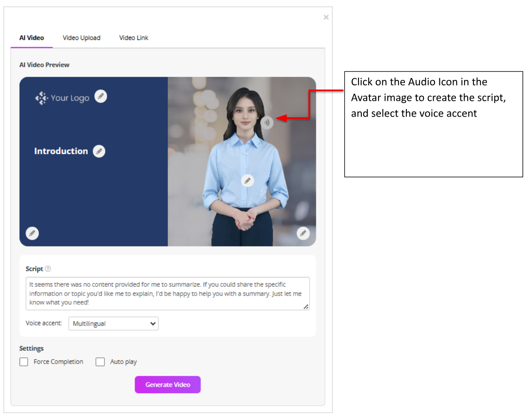The width and height of the screenshot is (529, 420).
Task: Click the pencil icon at bottom-left of blue panel
Action: click(32, 233)
